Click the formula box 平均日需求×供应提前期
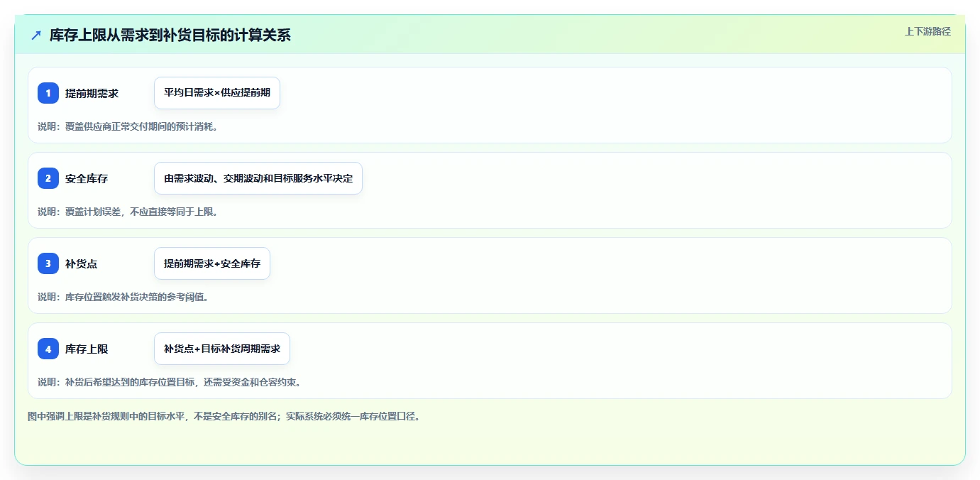 [217, 93]
